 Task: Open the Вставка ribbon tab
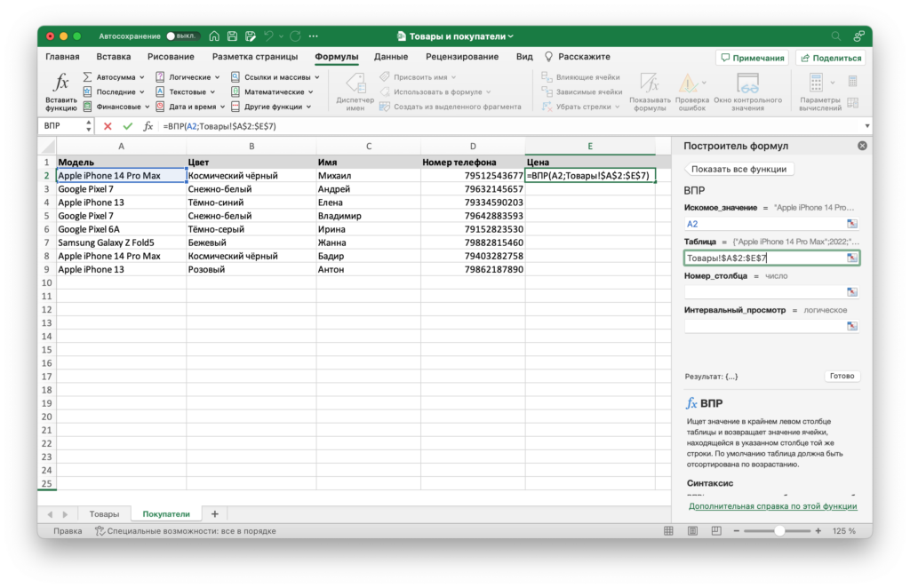[113, 57]
